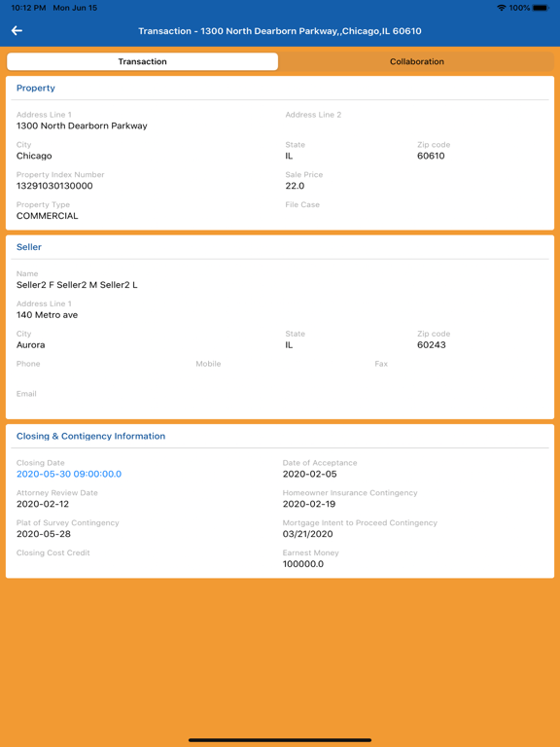Switch to the Collaboration tab
This screenshot has width=560, height=747.
coord(417,61)
